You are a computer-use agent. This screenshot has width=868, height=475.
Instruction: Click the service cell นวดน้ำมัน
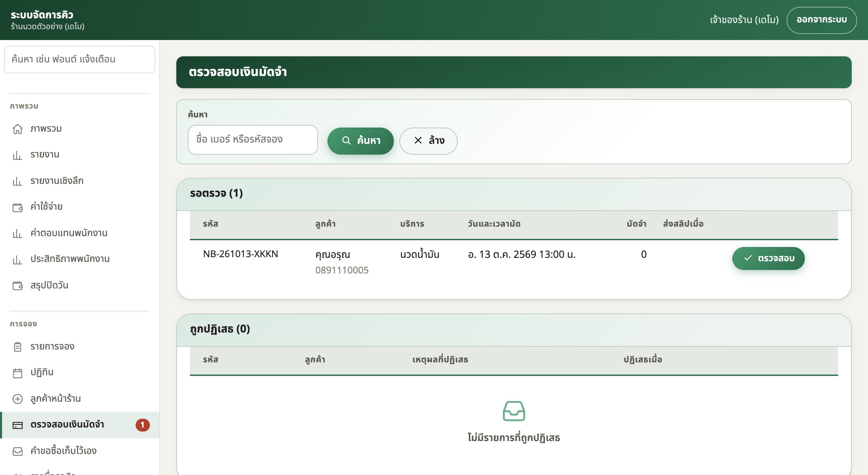420,254
